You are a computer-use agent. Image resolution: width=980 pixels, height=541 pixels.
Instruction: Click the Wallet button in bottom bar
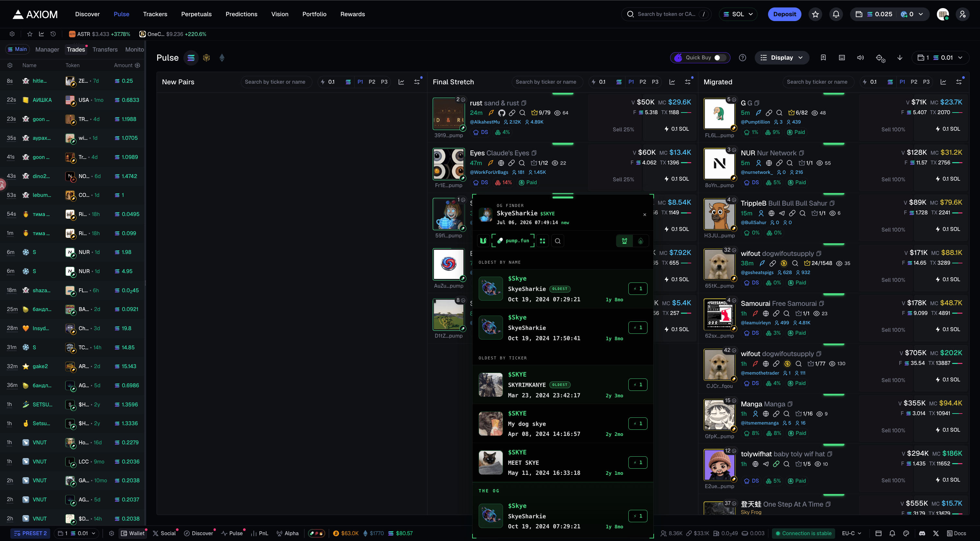pyautogui.click(x=133, y=534)
